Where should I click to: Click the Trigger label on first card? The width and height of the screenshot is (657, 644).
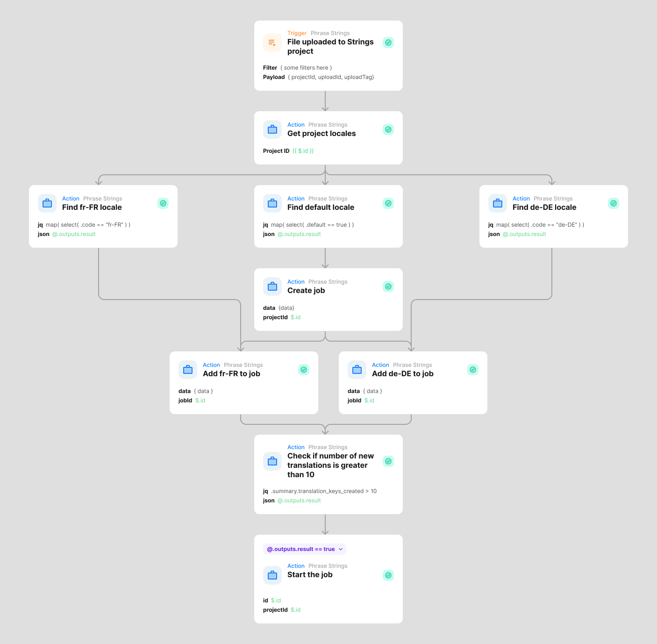(x=297, y=33)
